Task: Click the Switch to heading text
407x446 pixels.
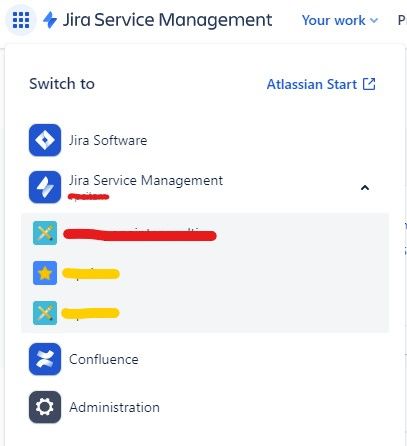Action: pos(62,84)
